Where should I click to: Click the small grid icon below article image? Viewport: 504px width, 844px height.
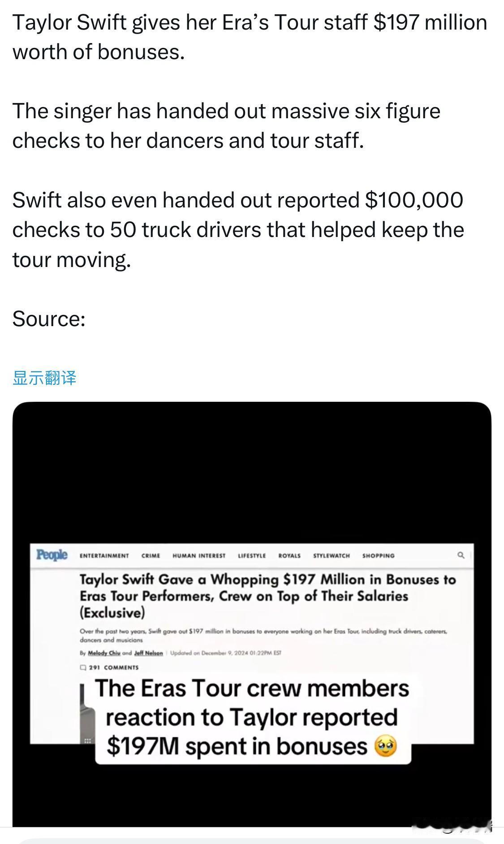88,741
